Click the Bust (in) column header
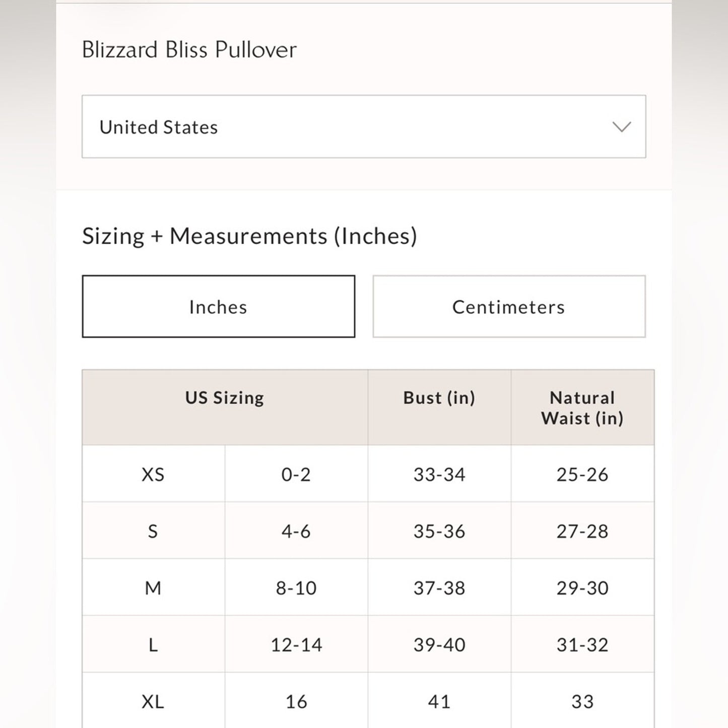The height and width of the screenshot is (728, 728). click(x=439, y=398)
